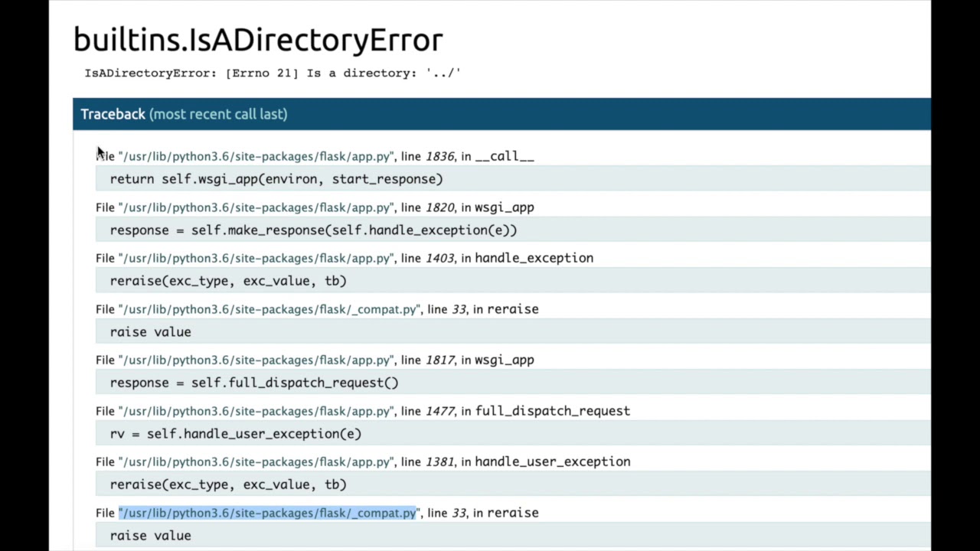Click the reraise code line under handle_user_exception frame

pyautogui.click(x=228, y=484)
